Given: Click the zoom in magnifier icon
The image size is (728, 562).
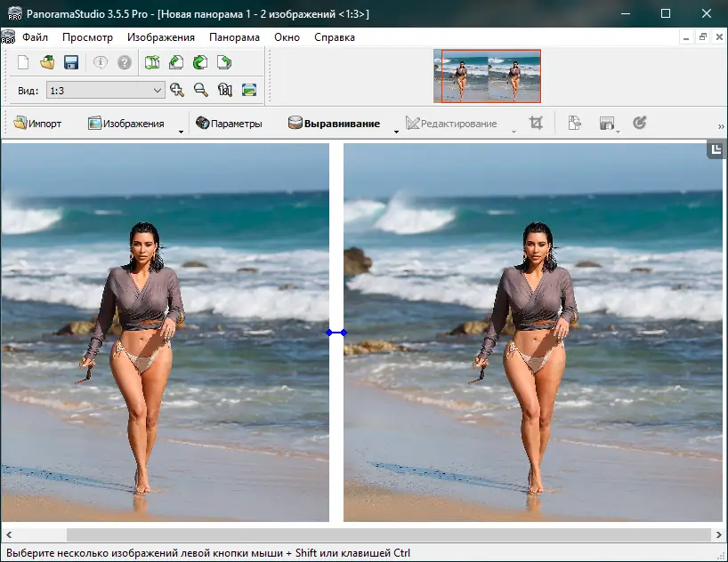Looking at the screenshot, I should 177,90.
